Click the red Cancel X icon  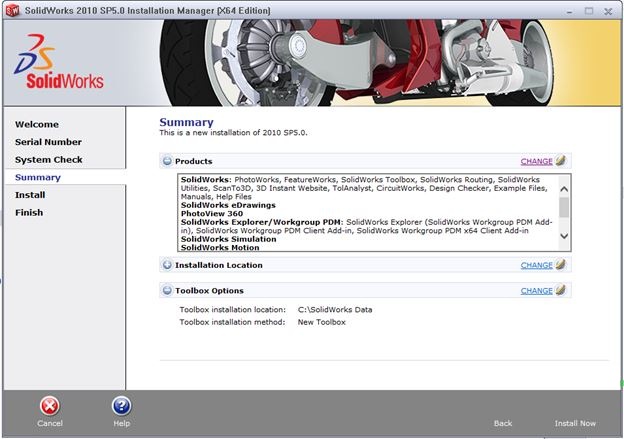[x=49, y=406]
